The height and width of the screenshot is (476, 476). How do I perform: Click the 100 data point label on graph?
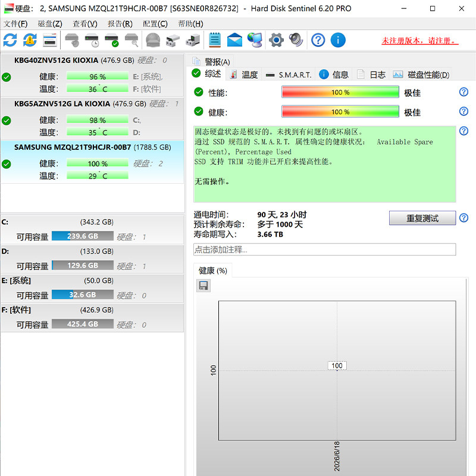(x=337, y=365)
